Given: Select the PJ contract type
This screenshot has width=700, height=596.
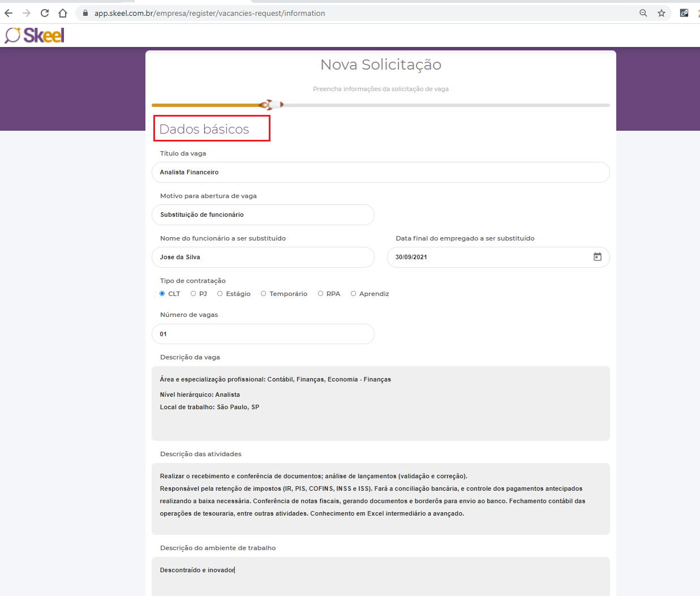Looking at the screenshot, I should [194, 294].
